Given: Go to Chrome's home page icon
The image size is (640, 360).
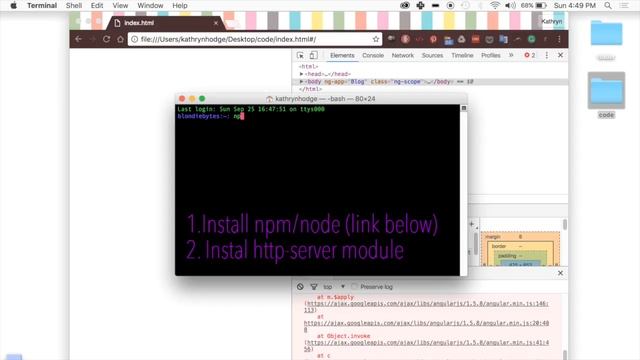Looking at the screenshot, I should pyautogui.click(x=120, y=39).
